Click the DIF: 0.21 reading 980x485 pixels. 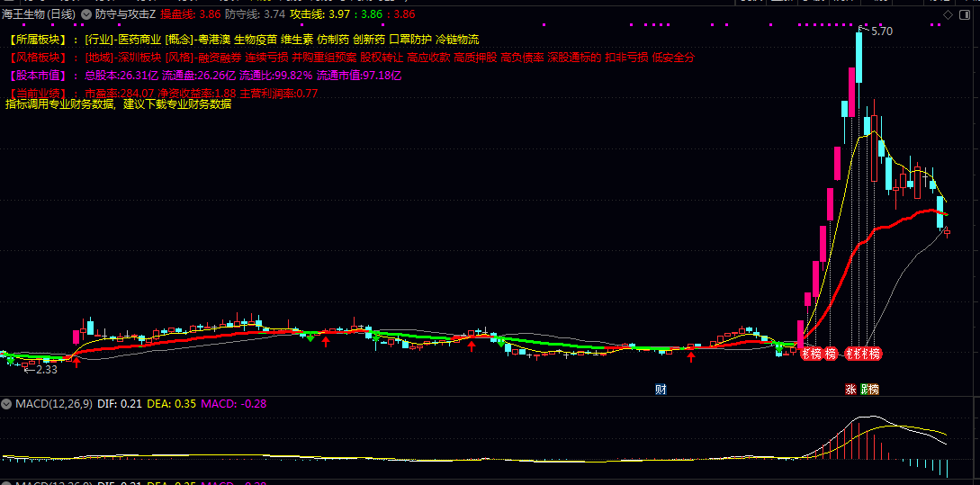point(120,404)
